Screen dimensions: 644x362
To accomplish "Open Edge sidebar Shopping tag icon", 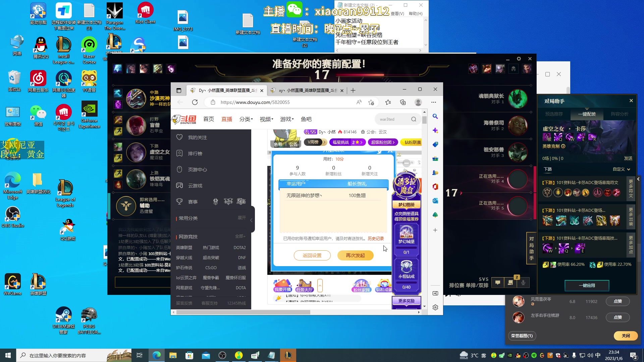I will 435,144.
